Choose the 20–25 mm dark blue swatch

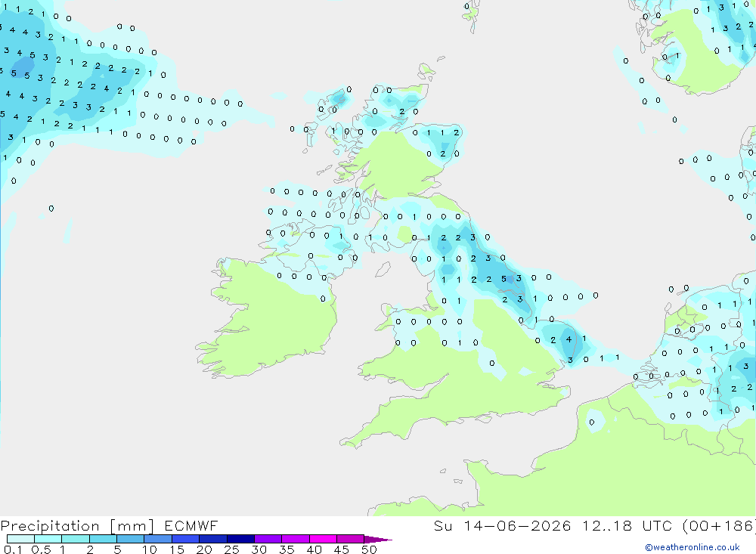tap(212, 539)
